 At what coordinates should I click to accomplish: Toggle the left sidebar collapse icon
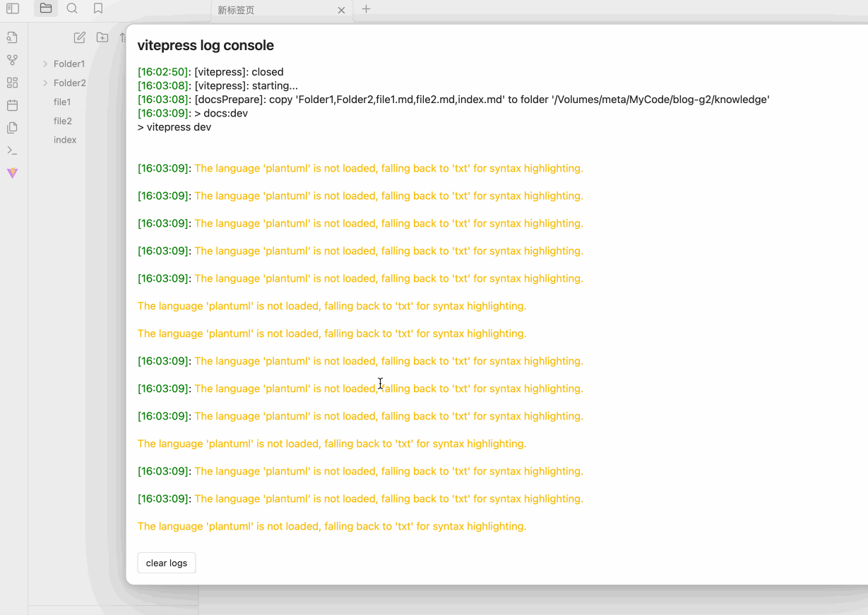point(13,8)
